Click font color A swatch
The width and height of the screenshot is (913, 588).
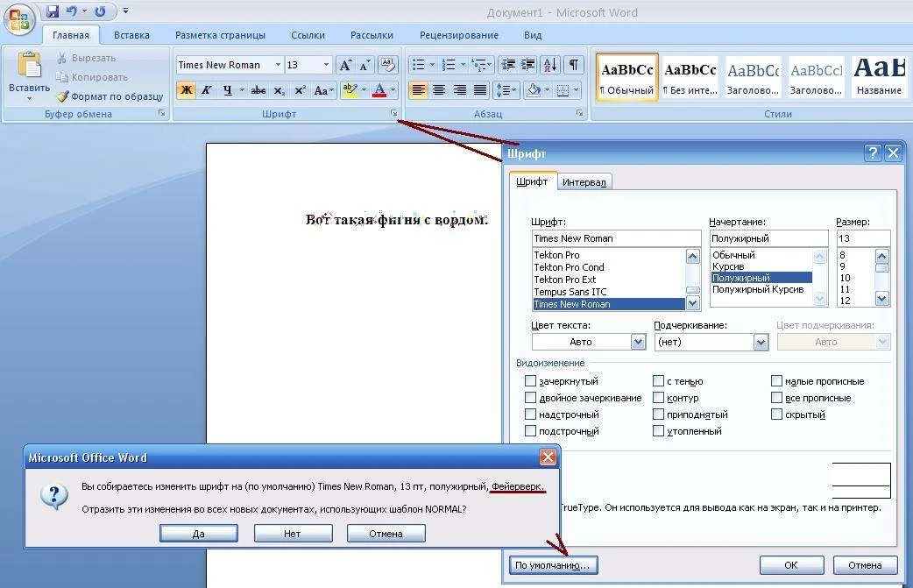tap(379, 90)
